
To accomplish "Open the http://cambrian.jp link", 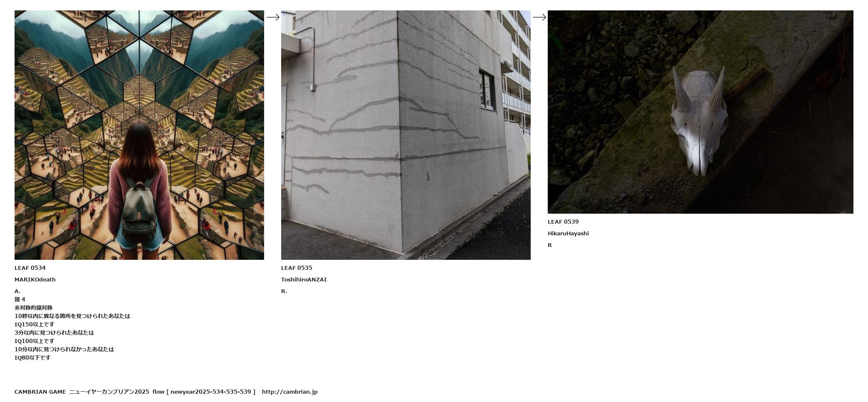I will (x=290, y=392).
